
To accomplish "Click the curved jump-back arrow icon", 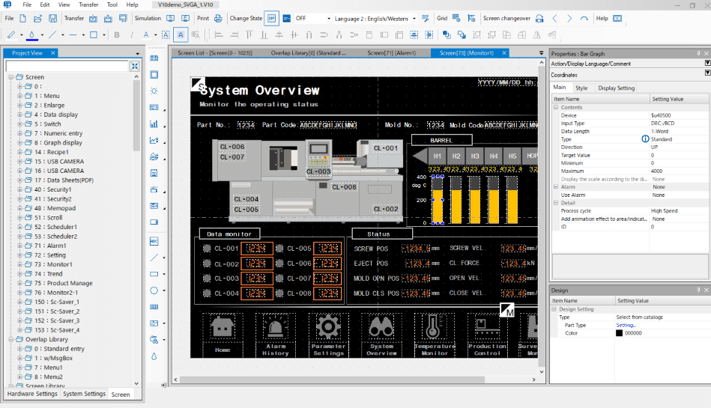I will coord(584,19).
